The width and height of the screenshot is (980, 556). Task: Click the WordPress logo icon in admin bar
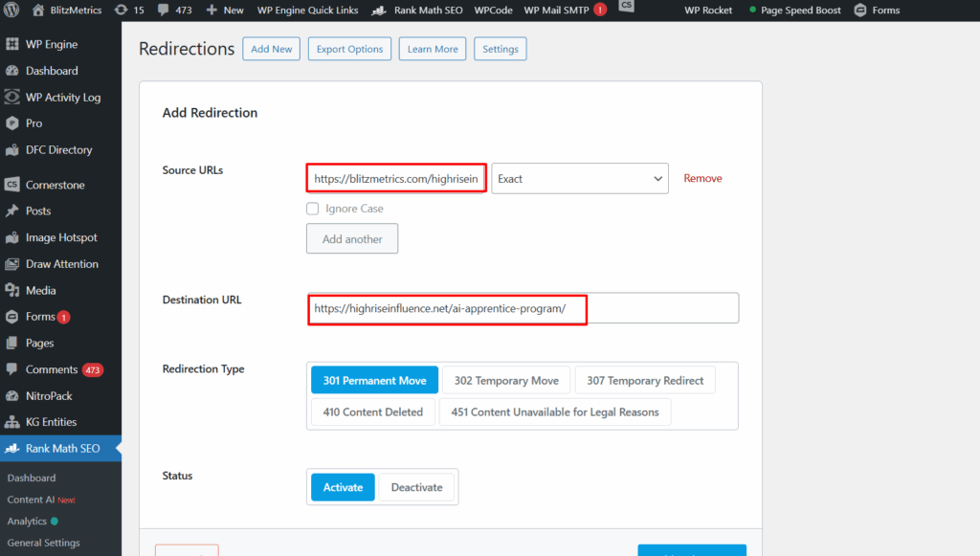point(12,10)
